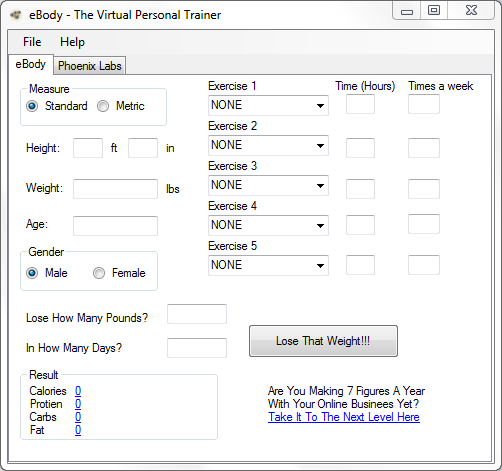Screen dimensions: 502x471
Task: Click the Carbs result value link
Action: click(78, 417)
